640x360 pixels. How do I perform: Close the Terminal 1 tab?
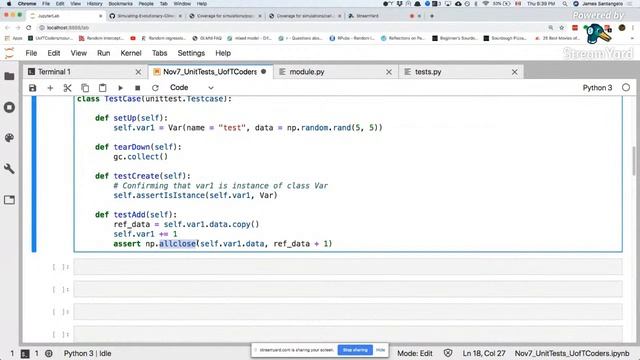[138, 72]
